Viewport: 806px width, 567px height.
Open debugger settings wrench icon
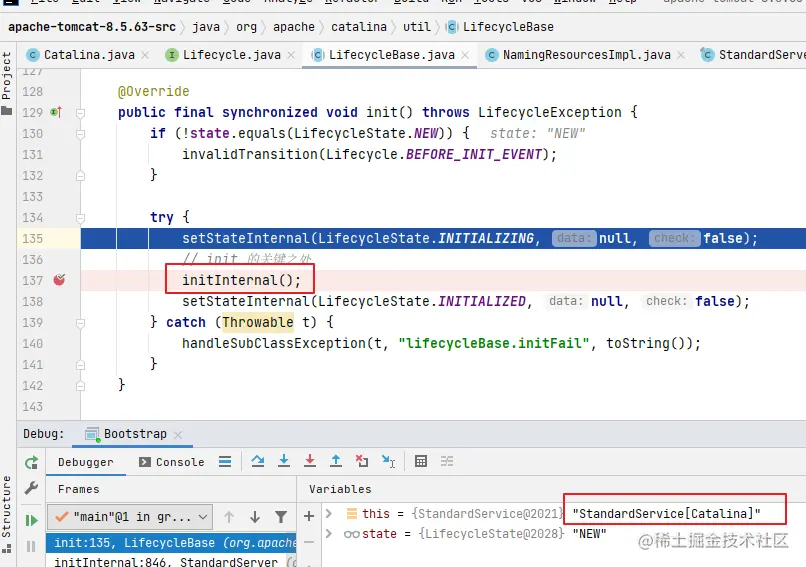(31, 487)
